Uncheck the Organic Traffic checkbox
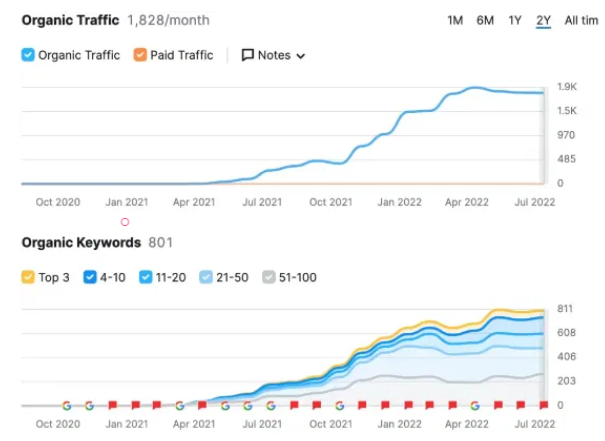This screenshot has height=441, width=605. [x=27, y=55]
